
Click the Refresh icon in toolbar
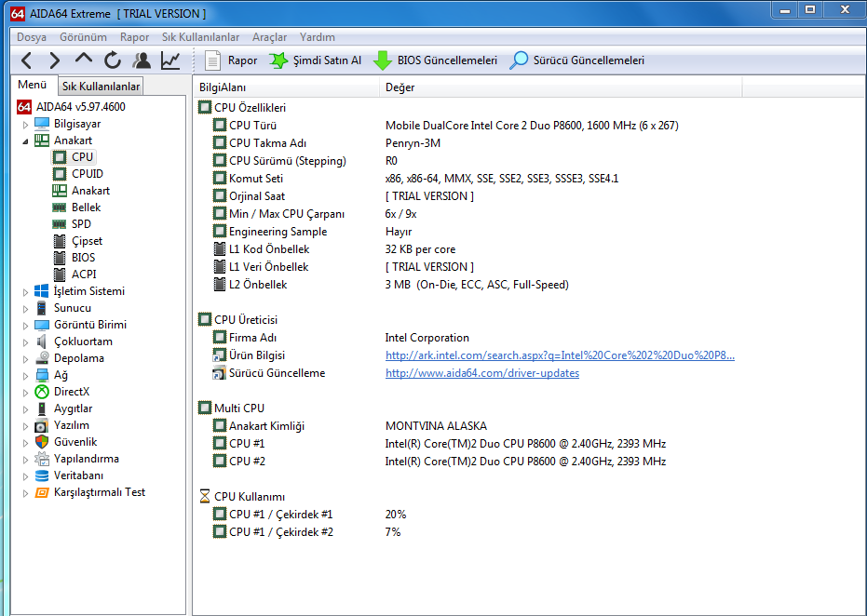pos(113,60)
